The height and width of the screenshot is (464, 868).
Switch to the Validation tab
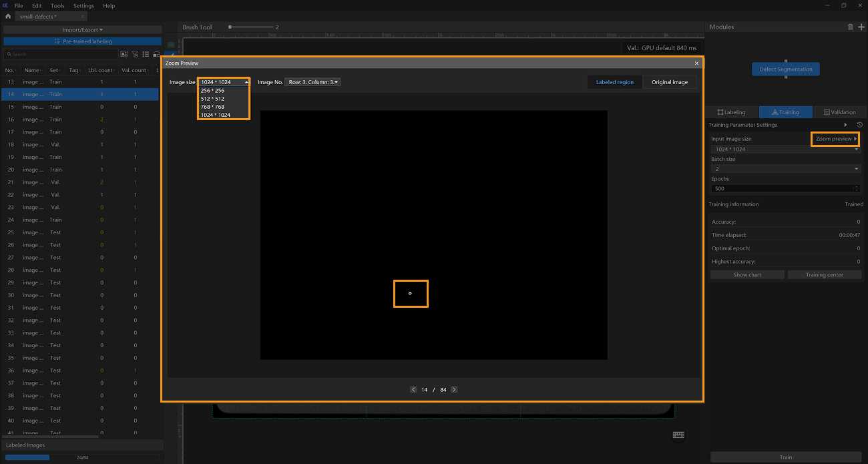pos(839,112)
